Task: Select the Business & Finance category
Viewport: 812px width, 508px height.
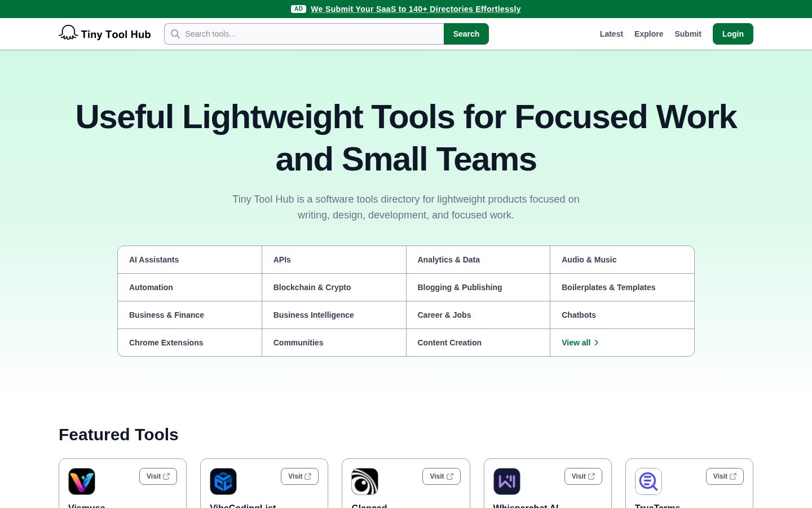Action: 189,315
